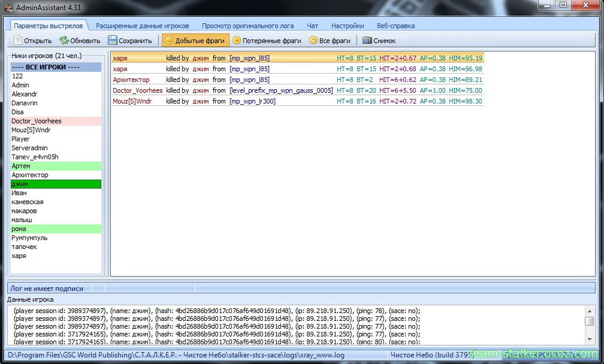Viewport: 604px width, 364px height.
Task: Click the Открыть document icon
Action: (18, 40)
